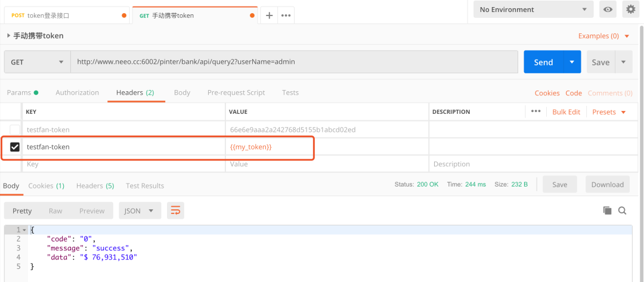Click the environment quick look eye icon
Screen dimensions: 644x282
pyautogui.click(x=608, y=10)
